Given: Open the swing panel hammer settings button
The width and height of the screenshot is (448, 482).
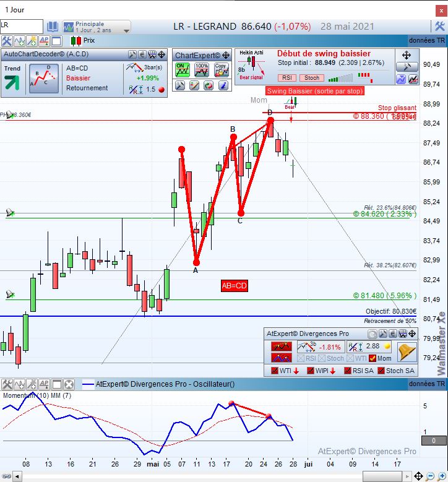Looking at the screenshot, I should point(407,67).
